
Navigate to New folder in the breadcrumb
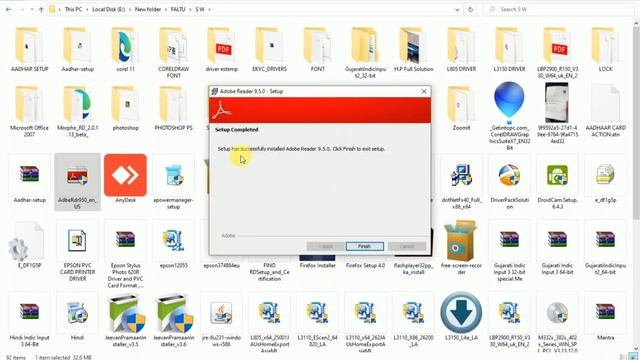pyautogui.click(x=148, y=9)
